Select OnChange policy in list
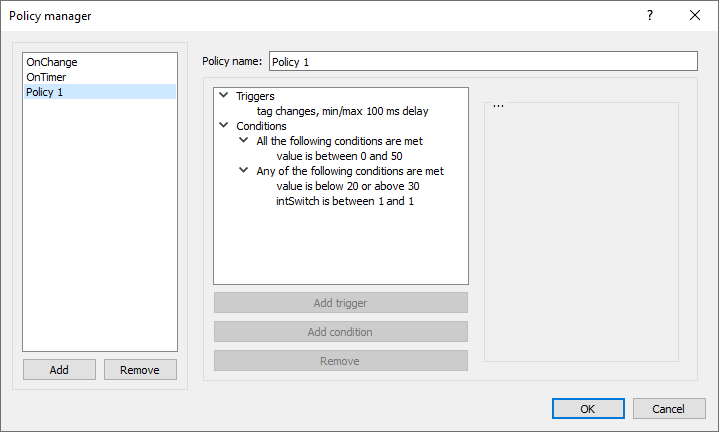Viewport: 719px width, 432px height. pyautogui.click(x=52, y=62)
